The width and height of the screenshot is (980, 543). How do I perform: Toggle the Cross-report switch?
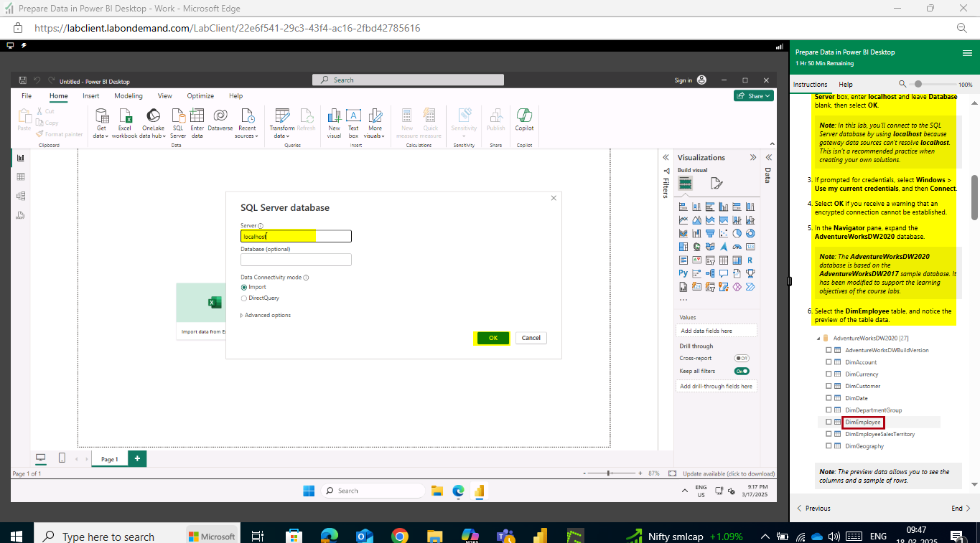pos(742,358)
